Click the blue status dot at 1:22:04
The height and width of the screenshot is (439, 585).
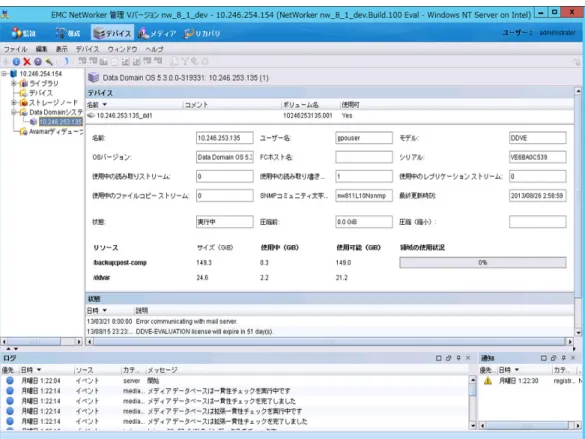(x=10, y=380)
